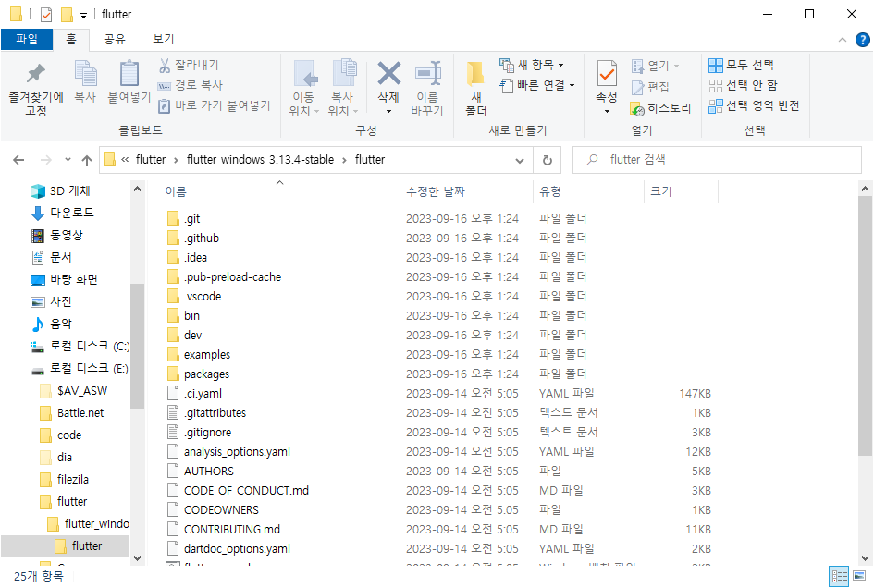
Task: Collapse the ribbon with the chevron
Action: click(843, 40)
